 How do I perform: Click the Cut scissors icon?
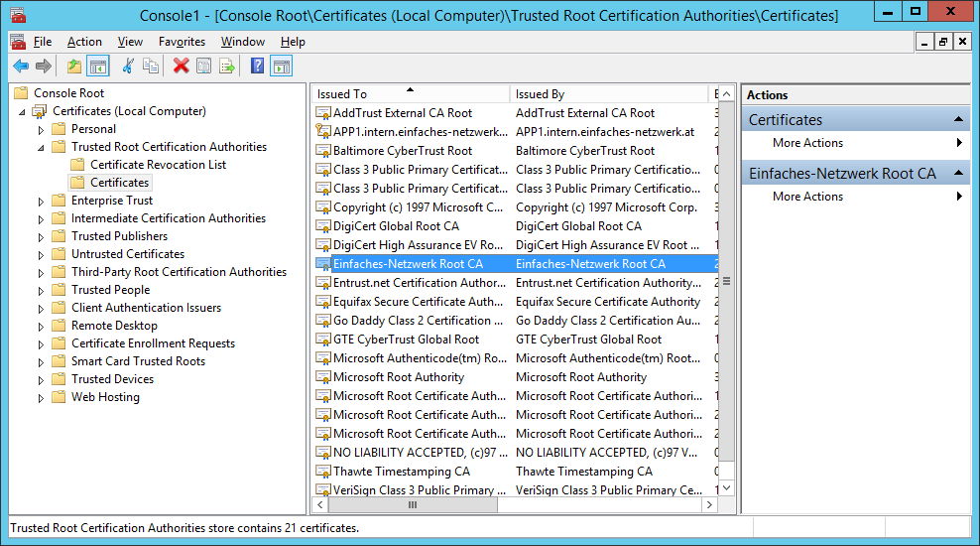(x=128, y=67)
